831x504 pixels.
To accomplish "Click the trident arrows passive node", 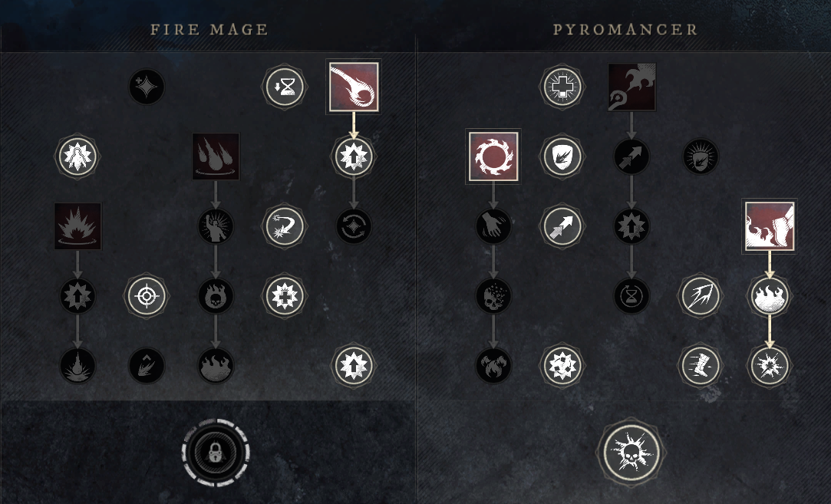I will coord(701,295).
